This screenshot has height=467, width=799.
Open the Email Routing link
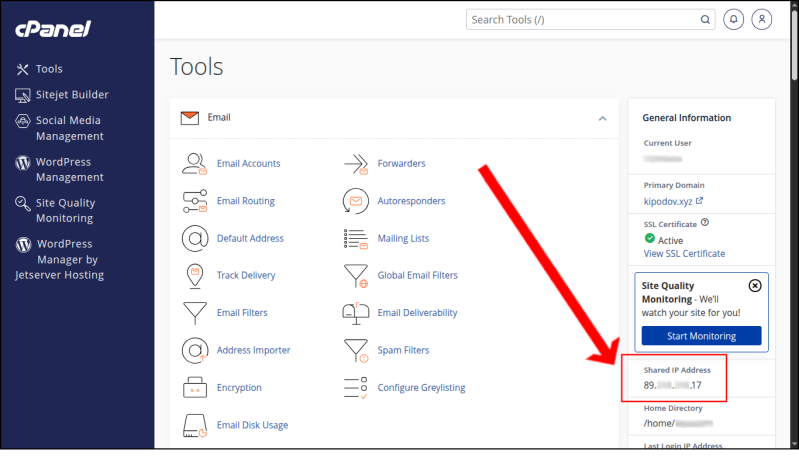[246, 201]
